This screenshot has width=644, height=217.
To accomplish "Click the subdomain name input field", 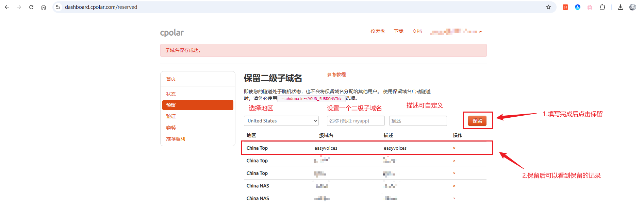I will tap(356, 121).
